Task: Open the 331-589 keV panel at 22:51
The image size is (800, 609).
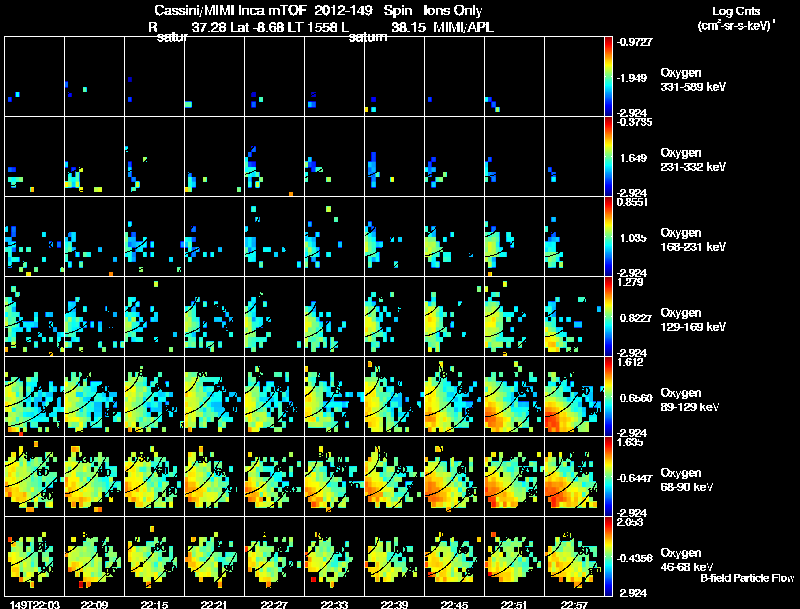Action: coord(514,77)
